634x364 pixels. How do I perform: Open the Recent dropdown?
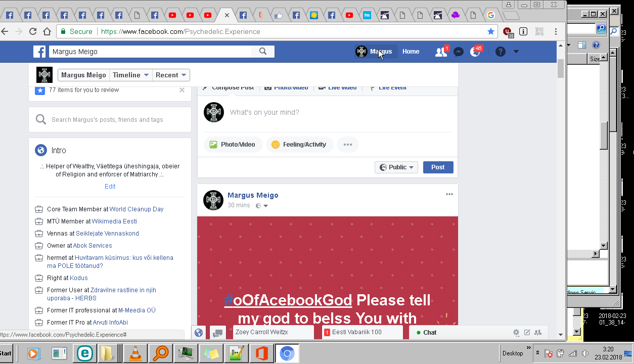171,75
